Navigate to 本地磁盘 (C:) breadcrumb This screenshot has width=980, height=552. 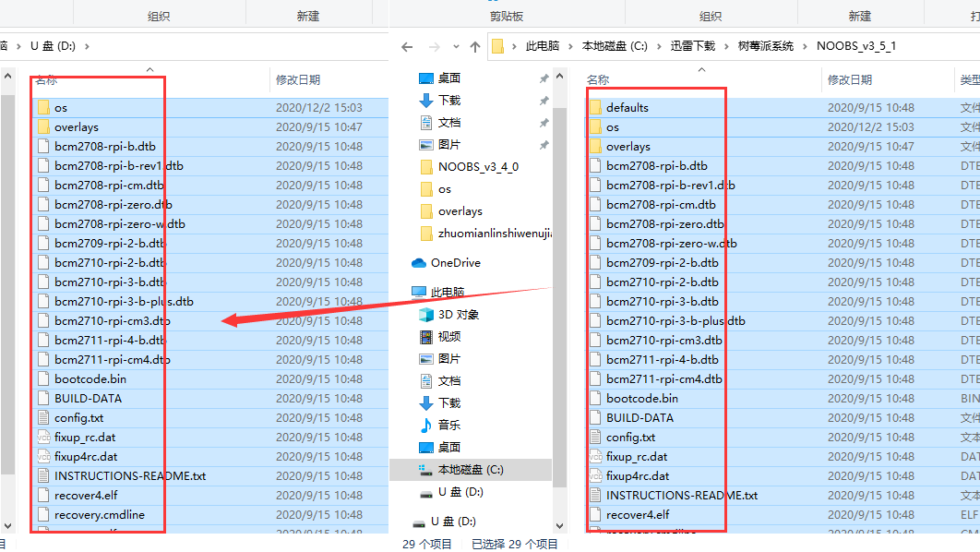tap(615, 46)
